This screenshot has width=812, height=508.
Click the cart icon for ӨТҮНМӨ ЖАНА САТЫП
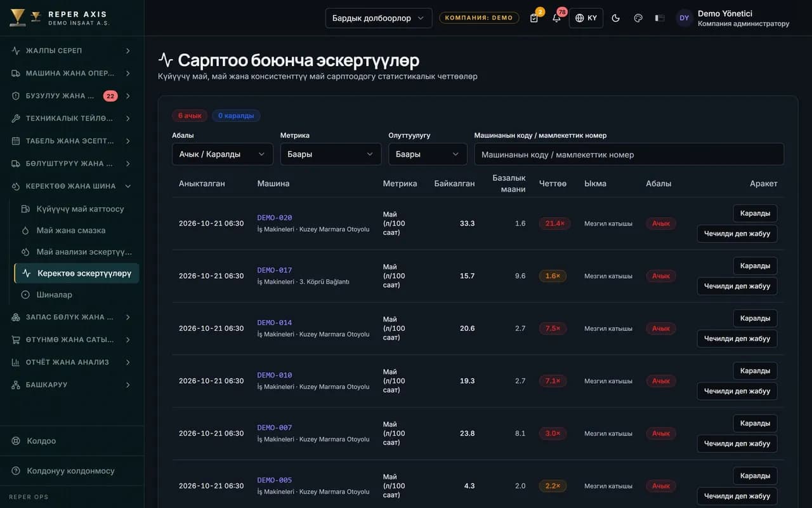16,340
